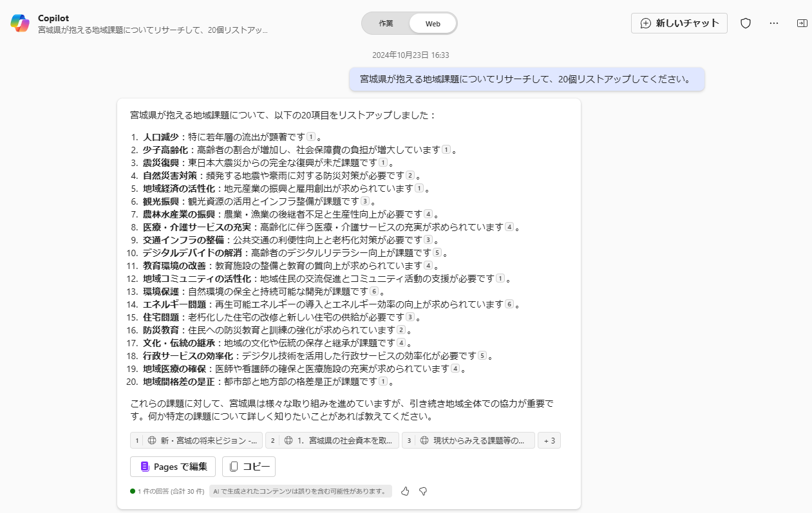
Task: Start a new chat with 新しいチャット
Action: point(679,23)
